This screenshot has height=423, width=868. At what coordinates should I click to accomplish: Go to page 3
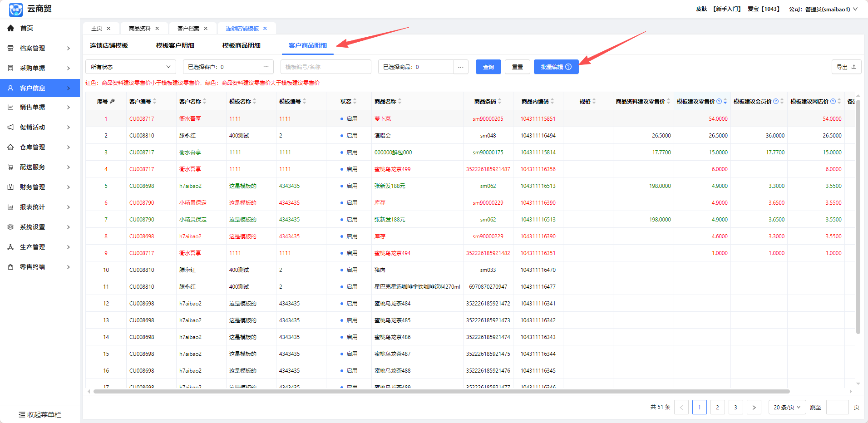click(736, 407)
